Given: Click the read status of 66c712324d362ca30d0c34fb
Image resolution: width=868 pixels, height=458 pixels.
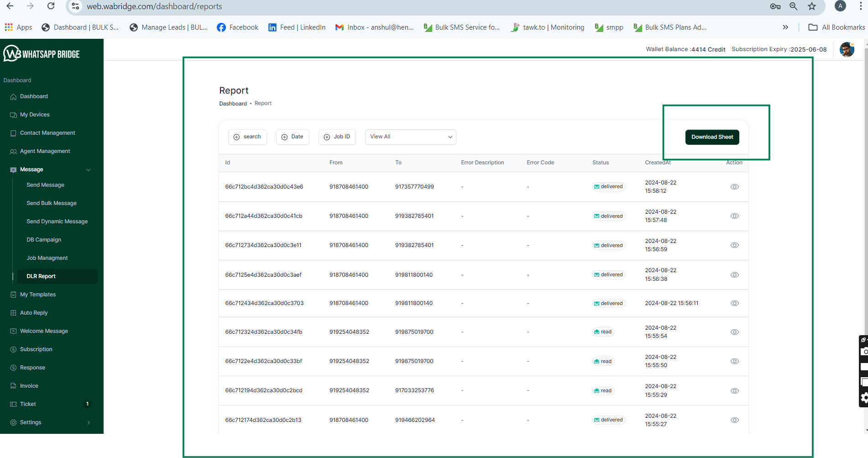Looking at the screenshot, I should (x=603, y=332).
